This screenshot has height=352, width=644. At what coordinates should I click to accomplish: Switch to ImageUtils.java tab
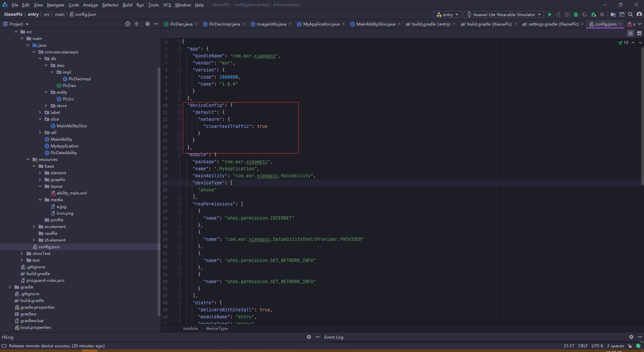point(271,24)
